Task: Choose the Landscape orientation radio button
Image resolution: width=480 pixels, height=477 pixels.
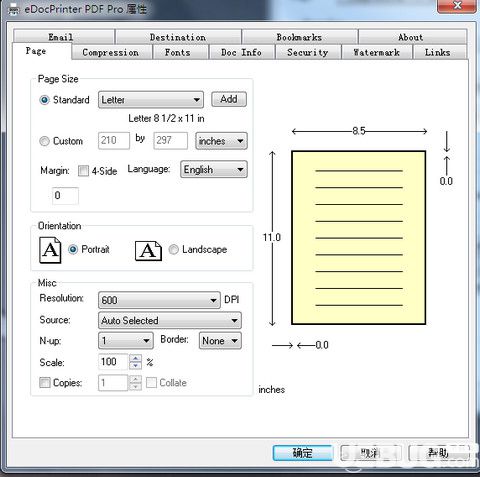Action: (x=173, y=249)
